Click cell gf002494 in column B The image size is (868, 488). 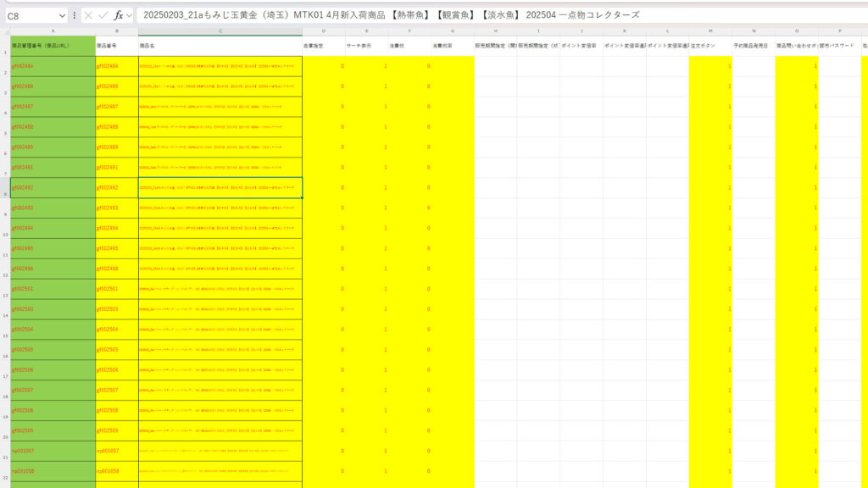click(x=117, y=228)
